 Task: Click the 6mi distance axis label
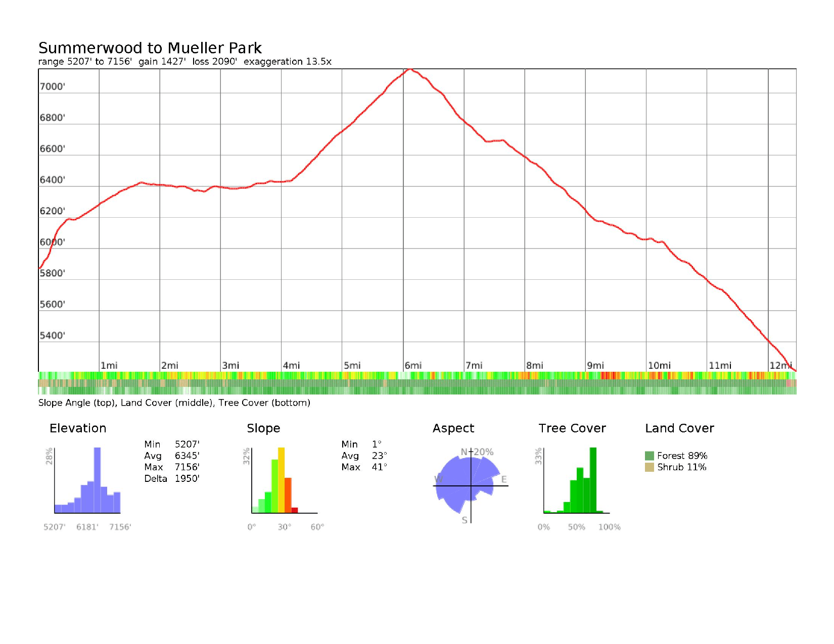pos(413,365)
